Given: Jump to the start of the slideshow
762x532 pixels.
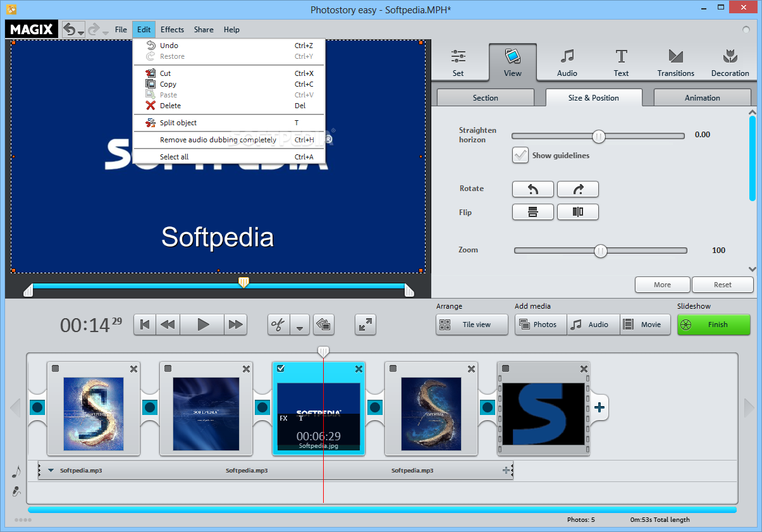Looking at the screenshot, I should (x=145, y=325).
